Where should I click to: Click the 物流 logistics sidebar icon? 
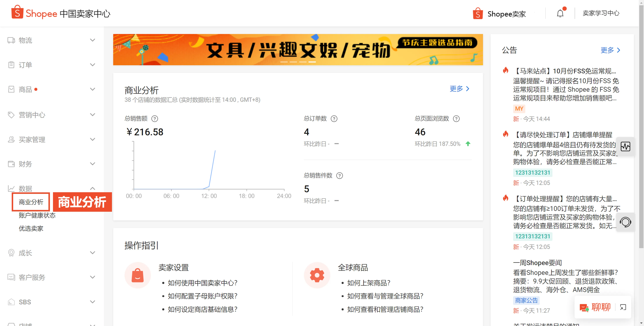tap(11, 40)
